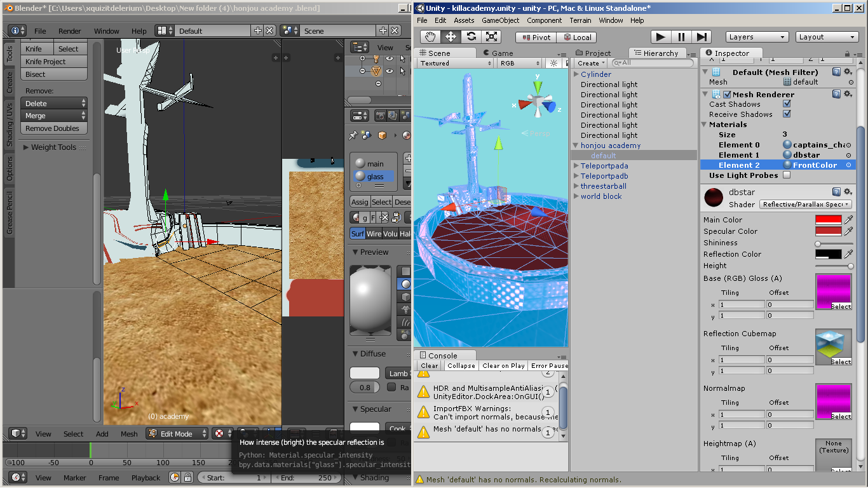Click the eyedropper next to Specular Color
Viewport: 868px width, 488px height.
point(848,231)
